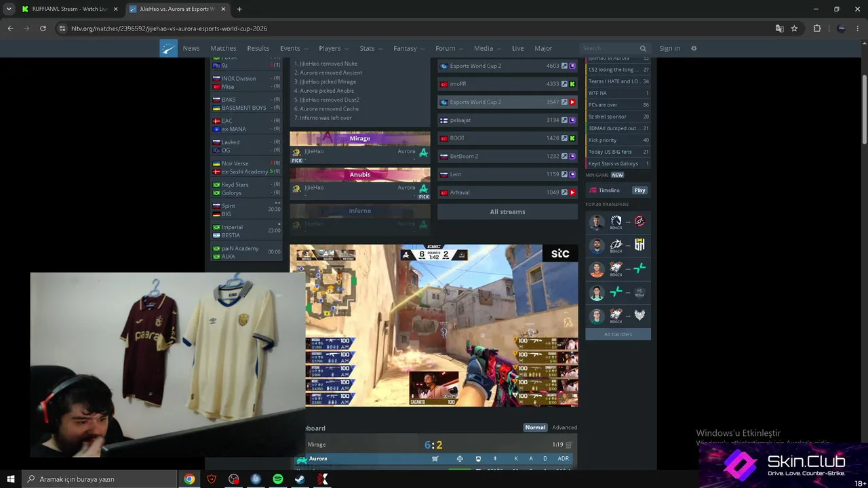
Task: Click the HLTV logo in the navigation bar
Action: (169, 48)
